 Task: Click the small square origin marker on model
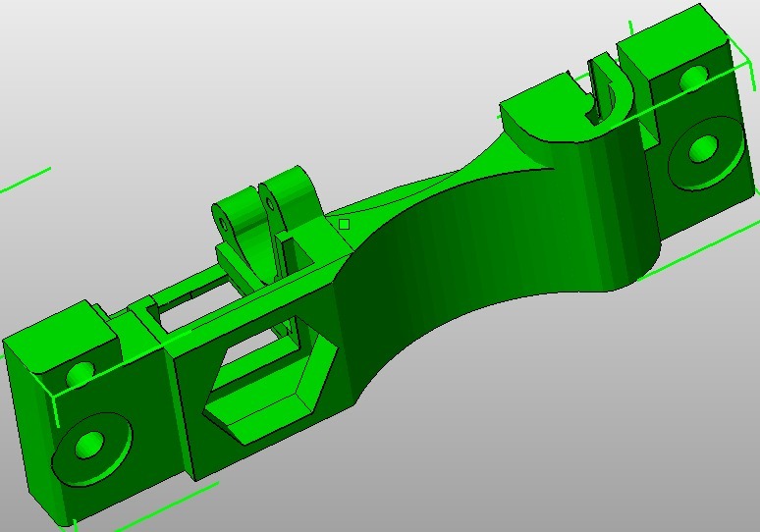344,225
